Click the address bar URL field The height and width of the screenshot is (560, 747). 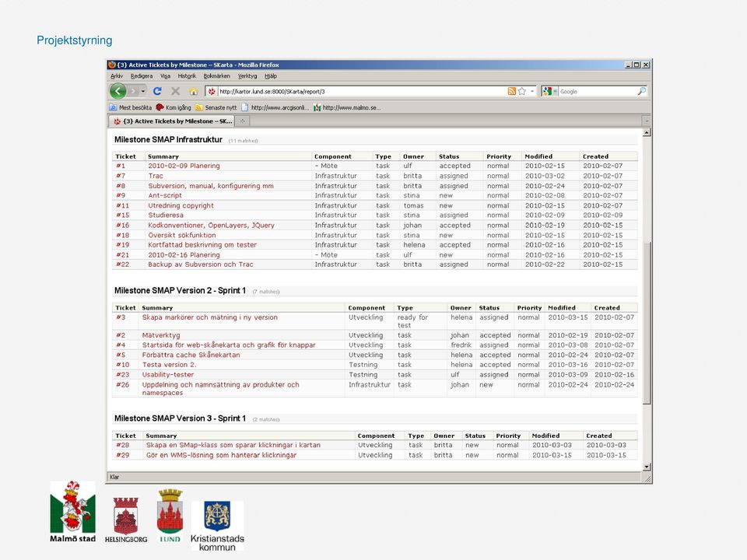pyautogui.click(x=362, y=91)
